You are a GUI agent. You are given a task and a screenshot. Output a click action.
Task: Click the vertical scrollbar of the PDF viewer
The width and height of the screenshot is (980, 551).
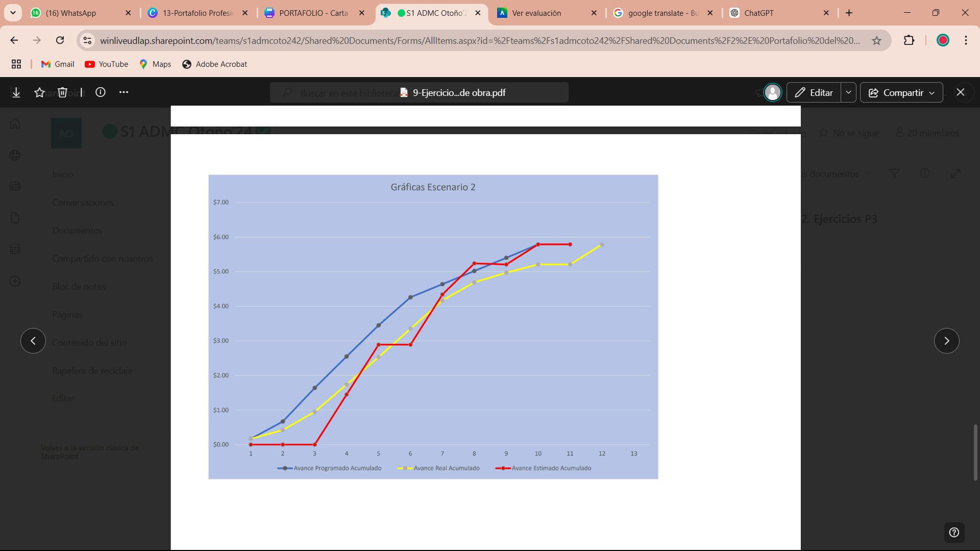975,453
